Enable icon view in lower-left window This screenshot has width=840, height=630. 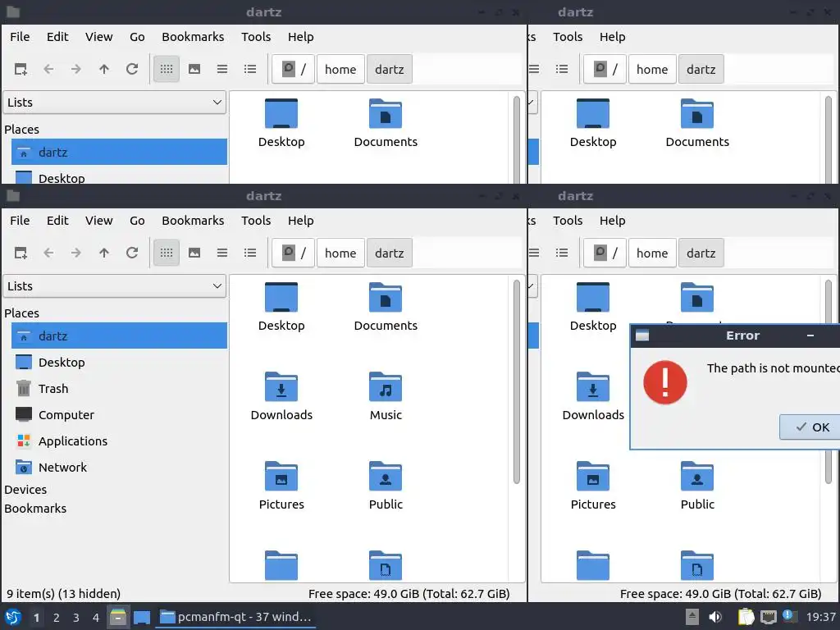click(x=167, y=253)
